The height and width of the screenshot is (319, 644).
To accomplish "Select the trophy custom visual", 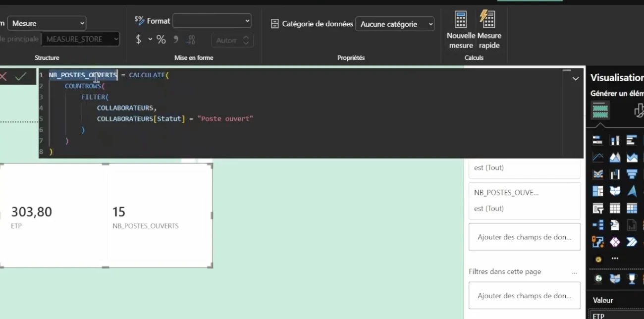I will (x=632, y=279).
